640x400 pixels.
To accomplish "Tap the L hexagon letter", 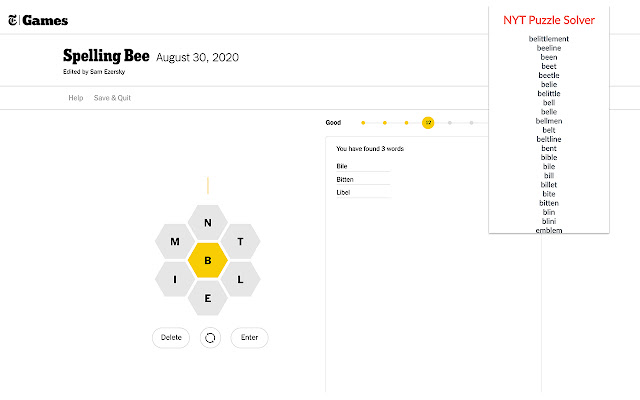I will pos(240,279).
